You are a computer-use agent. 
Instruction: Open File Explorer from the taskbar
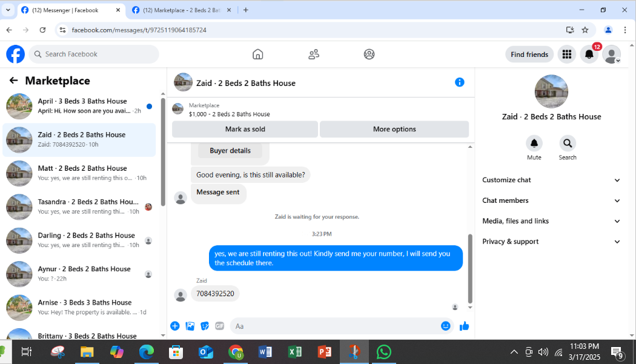(x=87, y=352)
